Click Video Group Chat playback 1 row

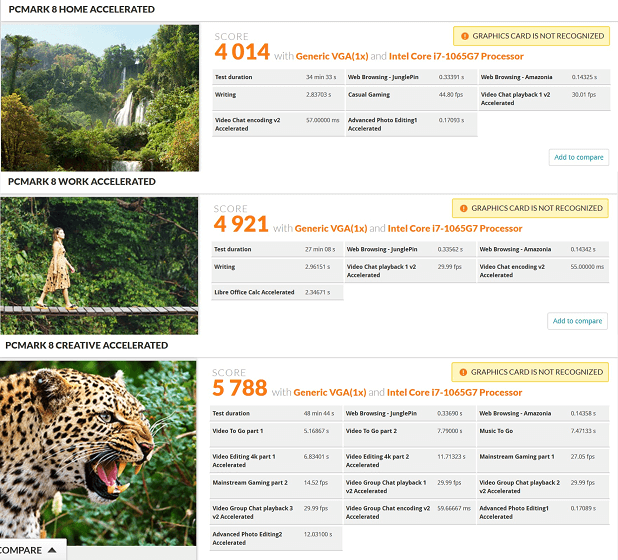[x=410, y=487]
